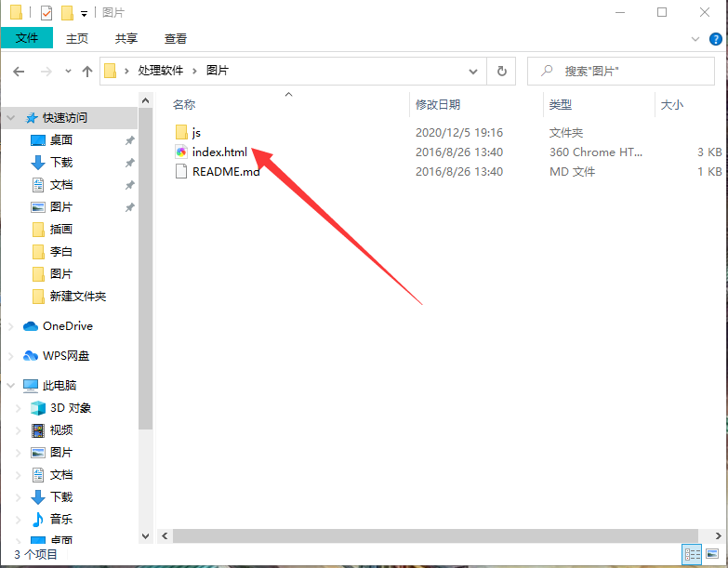
Task: Open the 文件 menu tab
Action: (x=27, y=38)
